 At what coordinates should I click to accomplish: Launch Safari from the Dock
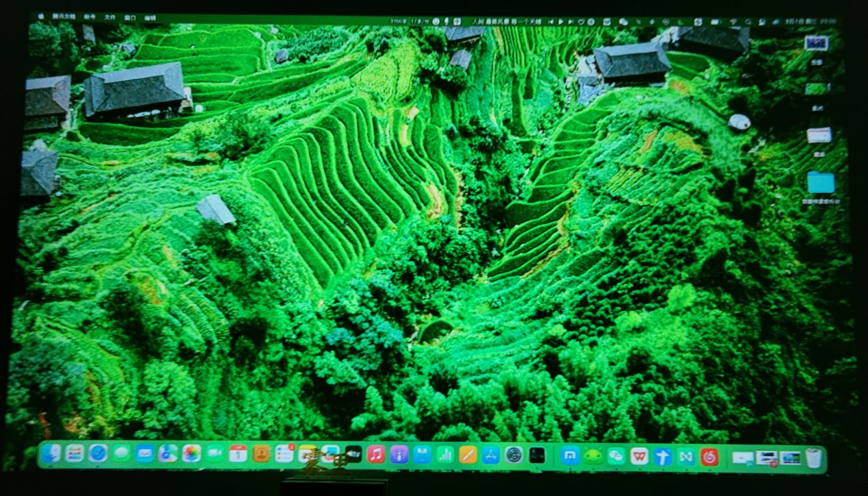[x=98, y=453]
